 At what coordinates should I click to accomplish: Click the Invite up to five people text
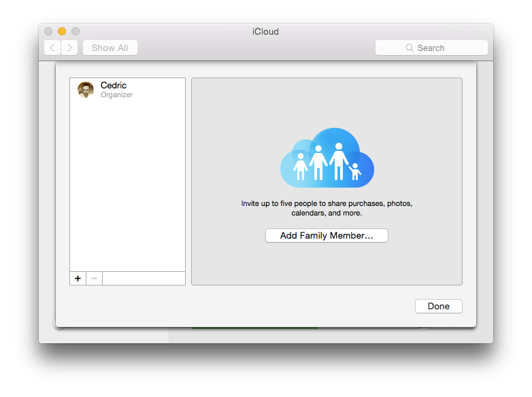click(x=327, y=208)
